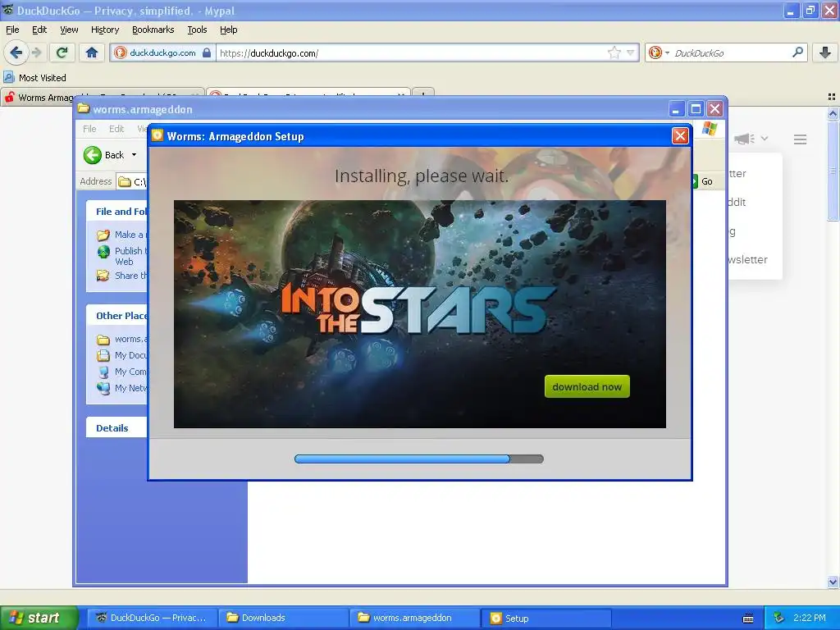Maximize the worms.armageddon Explorer window
Image resolution: width=840 pixels, height=630 pixels.
pos(696,109)
